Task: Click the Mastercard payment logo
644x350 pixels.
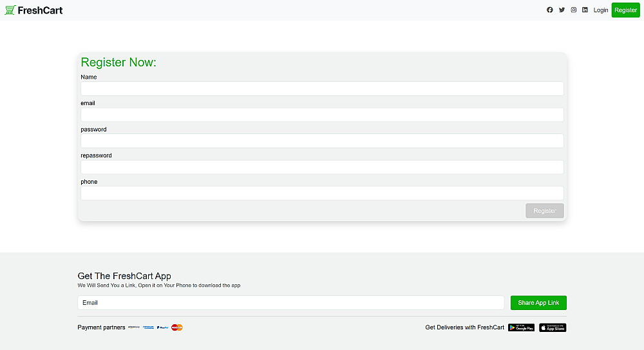Action: pos(177,327)
